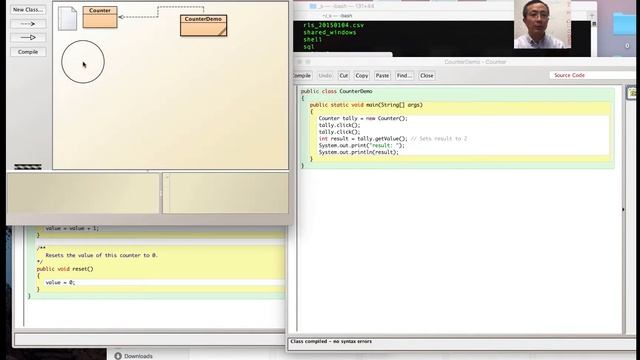The image size is (640, 360).
Task: Select the solid inheritance-arrow tool in BlueJ
Action: coord(28,38)
